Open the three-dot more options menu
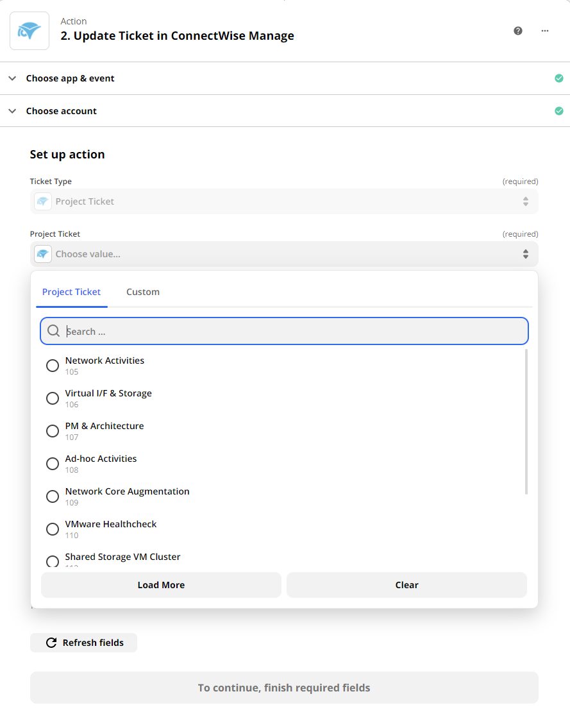The height and width of the screenshot is (728, 570). 545,31
